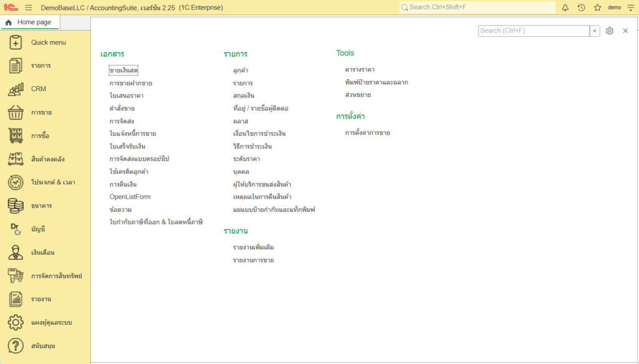Screen dimensions: 639x364
Task: Click the global Search Ctrl+Shift+F box
Action: point(477,7)
